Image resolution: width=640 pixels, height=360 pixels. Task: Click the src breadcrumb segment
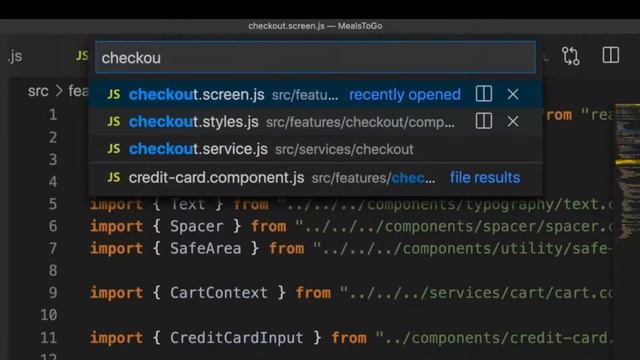click(38, 91)
